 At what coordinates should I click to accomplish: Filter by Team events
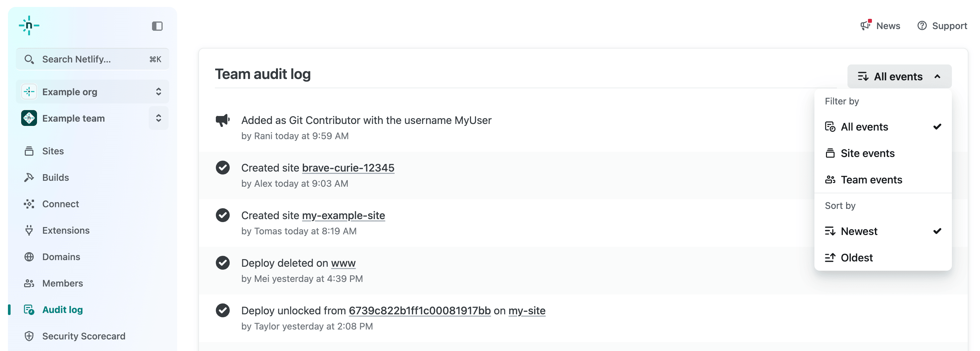pyautogui.click(x=871, y=179)
